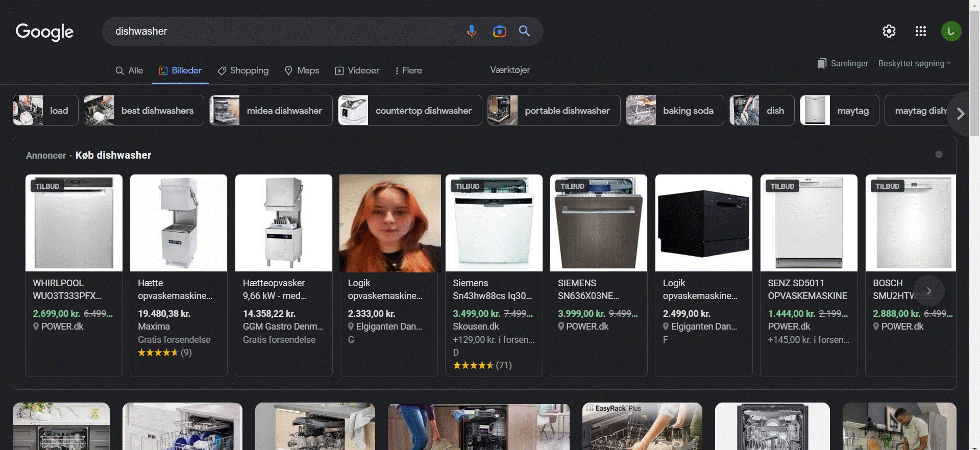Open Google Lens image search
The width and height of the screenshot is (980, 450).
click(x=499, y=32)
